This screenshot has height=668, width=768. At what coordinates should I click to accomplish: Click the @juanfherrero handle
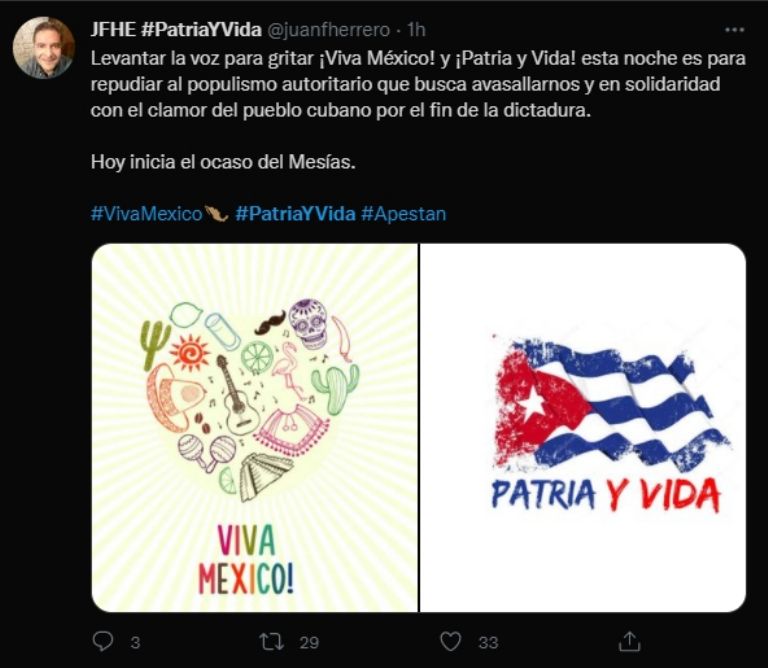(x=328, y=30)
